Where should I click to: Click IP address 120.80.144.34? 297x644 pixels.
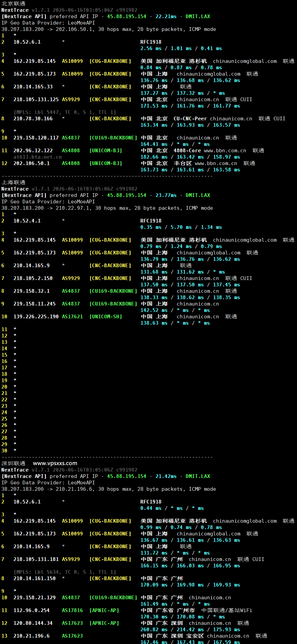pos(33,623)
